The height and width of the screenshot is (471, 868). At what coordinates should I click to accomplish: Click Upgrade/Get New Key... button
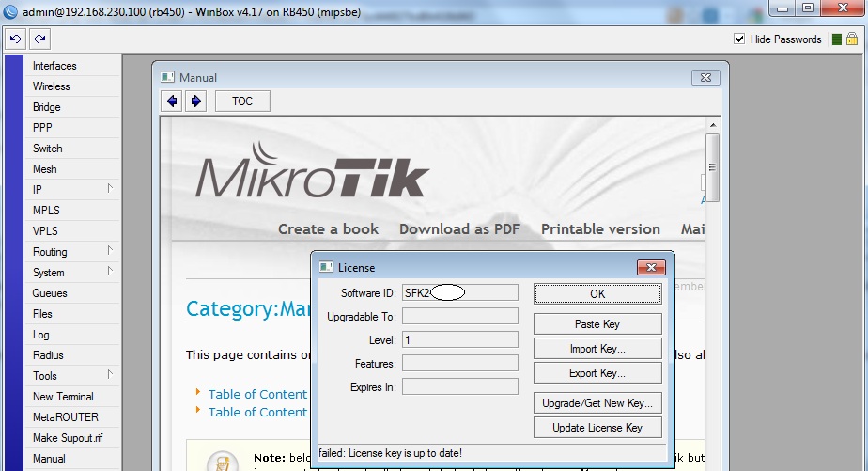(597, 403)
